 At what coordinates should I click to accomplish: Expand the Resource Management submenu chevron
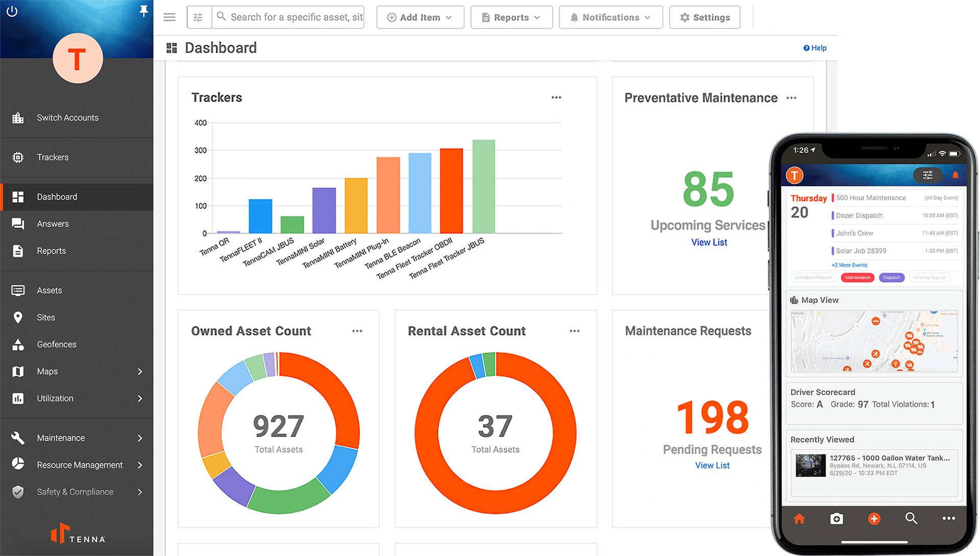[140, 465]
